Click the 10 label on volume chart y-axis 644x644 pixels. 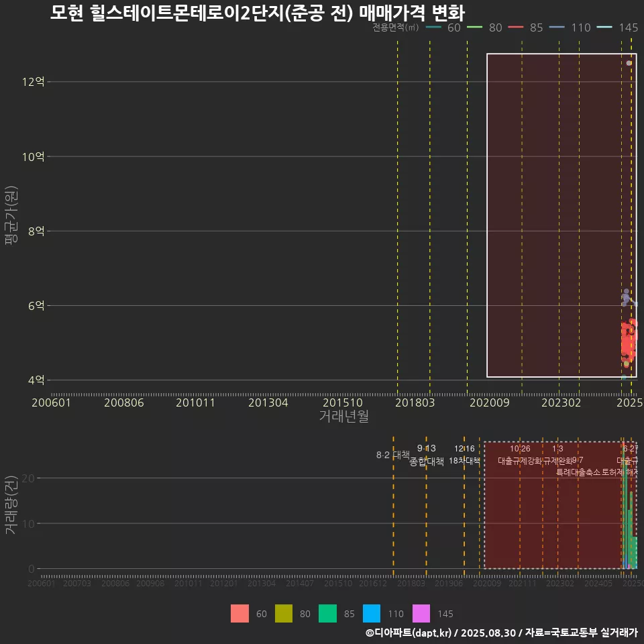pyautogui.click(x=28, y=524)
